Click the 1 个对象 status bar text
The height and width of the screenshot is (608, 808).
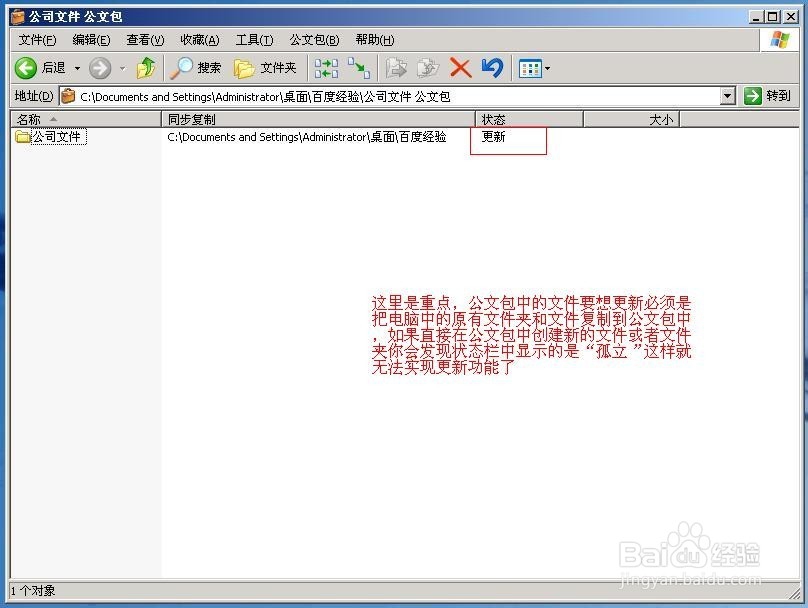coord(33,590)
